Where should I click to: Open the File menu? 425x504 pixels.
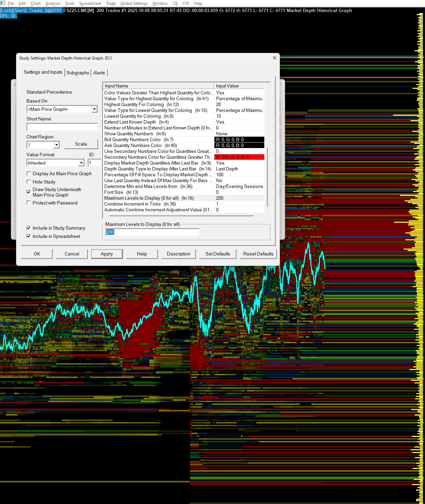11,3
